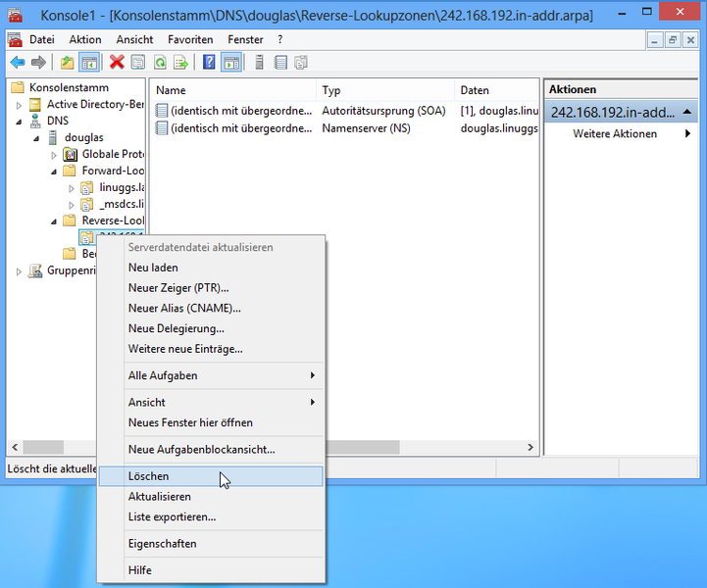Click the red X delete toolbar icon
Image resolution: width=707 pixels, height=588 pixels.
point(117,63)
